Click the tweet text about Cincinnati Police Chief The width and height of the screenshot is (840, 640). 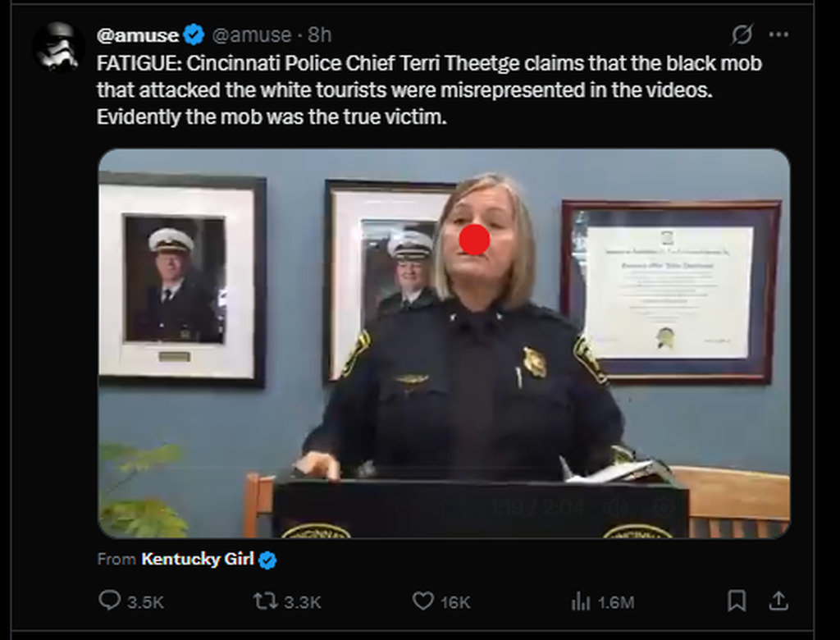click(x=410, y=90)
